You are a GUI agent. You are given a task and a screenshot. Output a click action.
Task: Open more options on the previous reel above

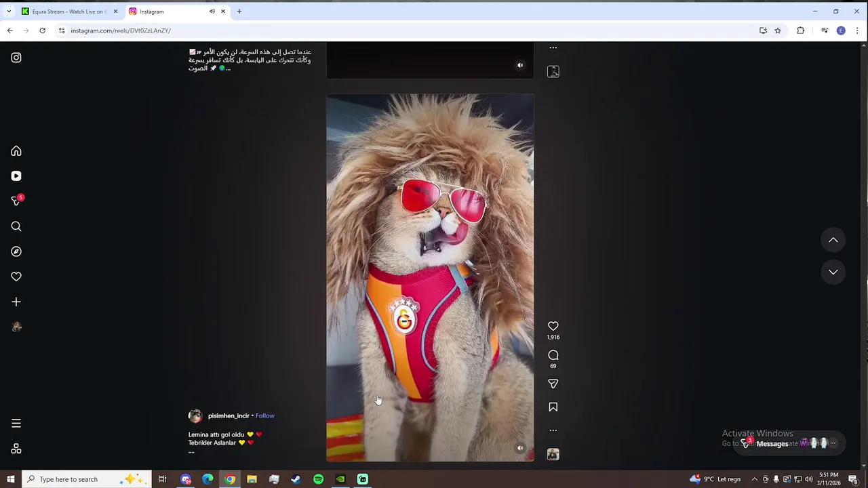553,48
